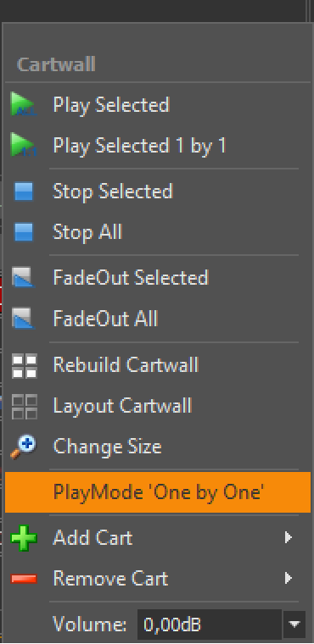
Task: Click the Volume 0,00dB input field
Action: click(x=210, y=625)
